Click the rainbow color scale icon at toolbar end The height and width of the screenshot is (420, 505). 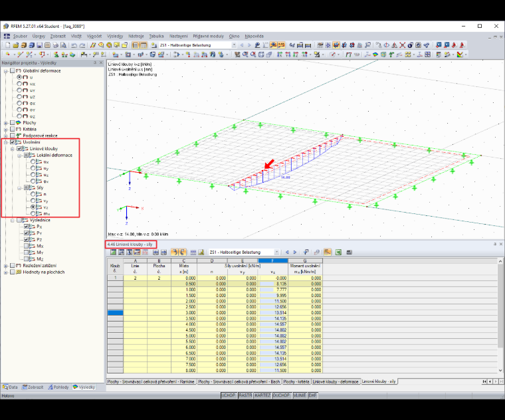pos(460,54)
